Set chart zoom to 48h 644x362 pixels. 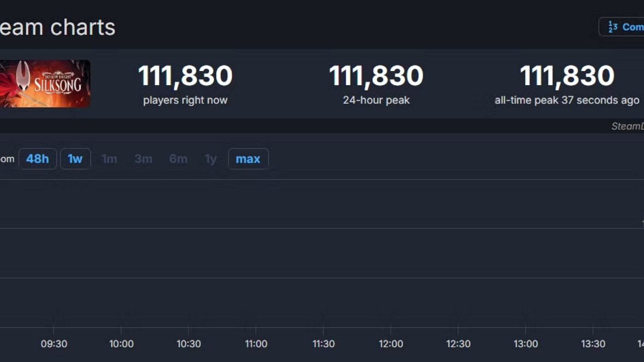click(37, 159)
